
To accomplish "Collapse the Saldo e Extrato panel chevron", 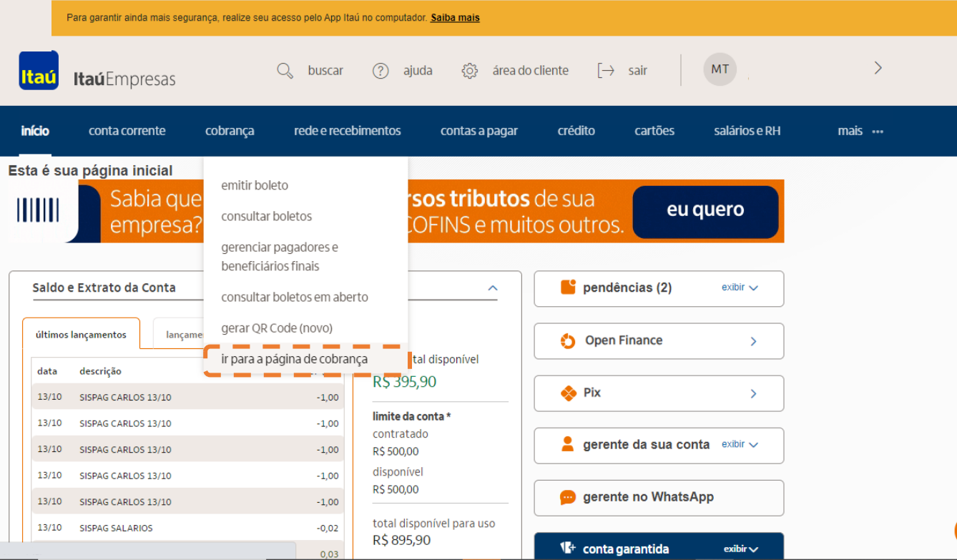I will [492, 288].
